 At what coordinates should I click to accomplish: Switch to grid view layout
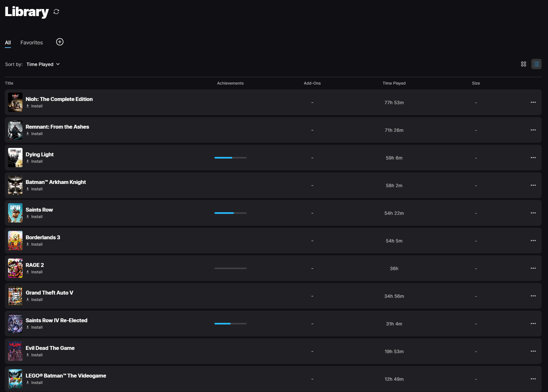click(x=524, y=64)
